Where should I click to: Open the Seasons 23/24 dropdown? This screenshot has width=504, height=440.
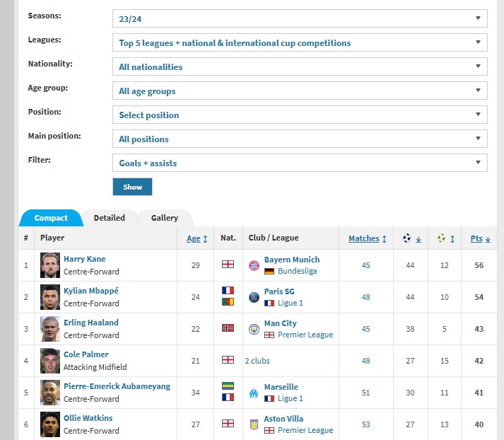pos(300,18)
